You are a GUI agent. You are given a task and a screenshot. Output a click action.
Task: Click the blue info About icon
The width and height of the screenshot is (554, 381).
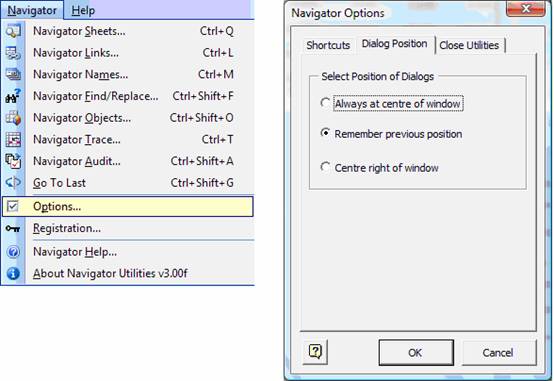13,274
